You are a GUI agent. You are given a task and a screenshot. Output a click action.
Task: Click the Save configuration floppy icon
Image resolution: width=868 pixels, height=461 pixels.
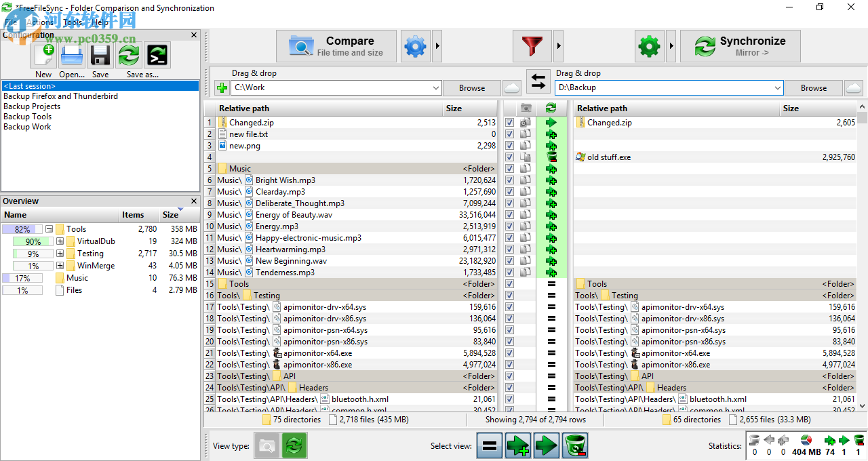[x=100, y=55]
